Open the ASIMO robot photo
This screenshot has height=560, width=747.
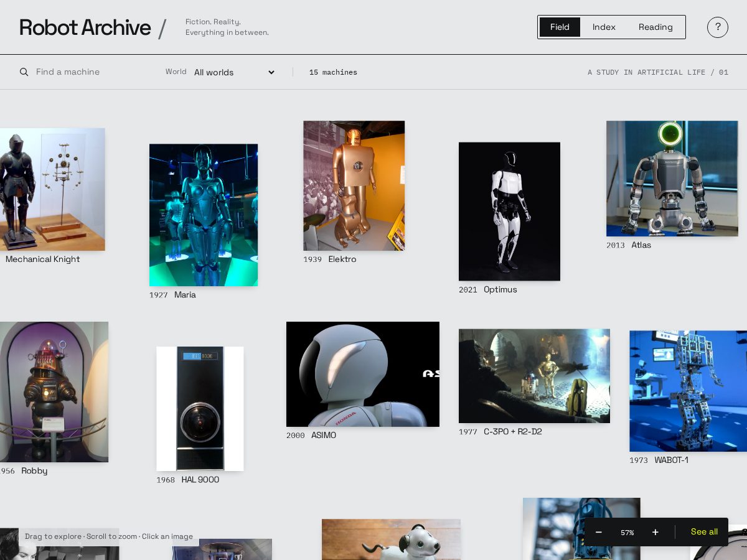(x=363, y=374)
